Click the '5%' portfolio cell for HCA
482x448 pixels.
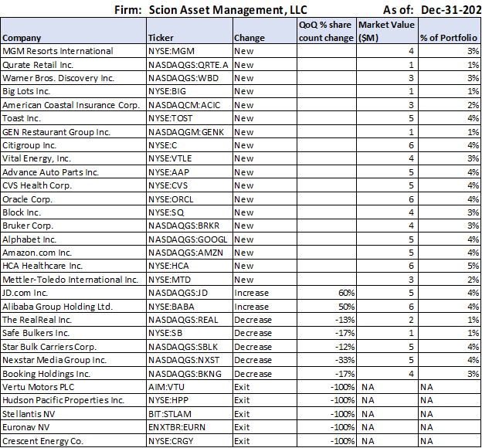(450, 266)
